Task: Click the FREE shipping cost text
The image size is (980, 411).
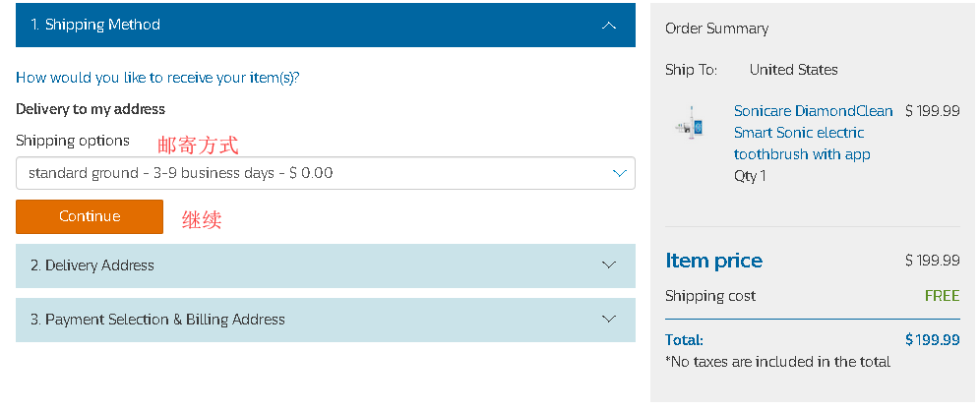Action: (x=942, y=295)
